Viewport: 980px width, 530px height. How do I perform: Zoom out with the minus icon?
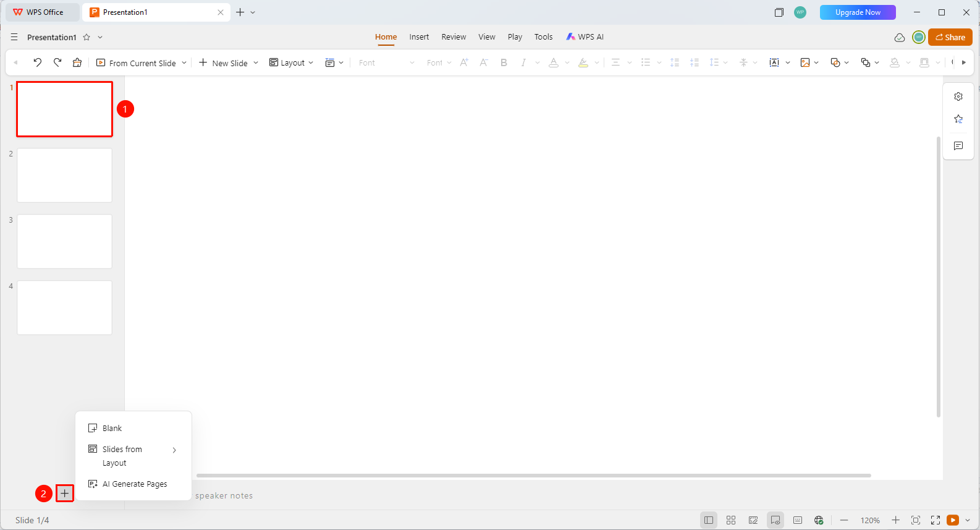(844, 520)
